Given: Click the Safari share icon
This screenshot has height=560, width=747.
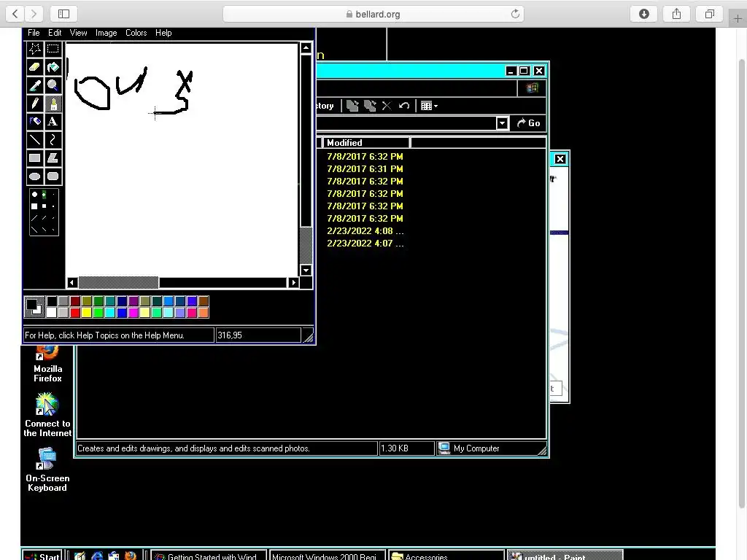Looking at the screenshot, I should (x=676, y=14).
